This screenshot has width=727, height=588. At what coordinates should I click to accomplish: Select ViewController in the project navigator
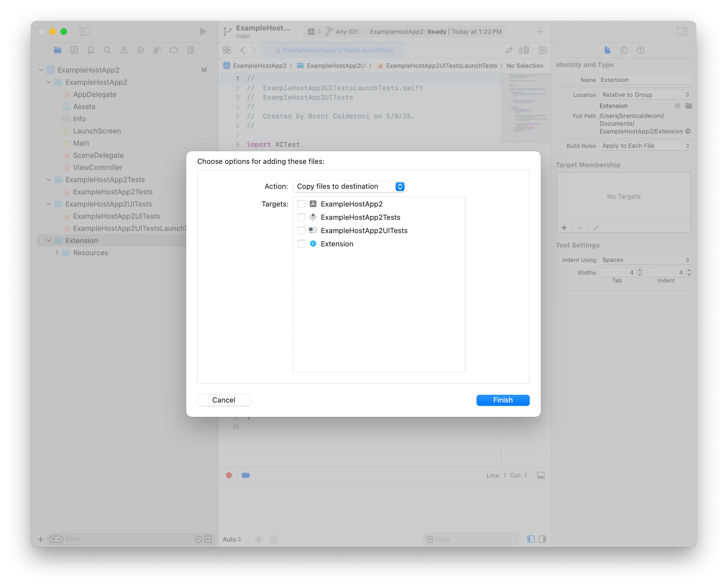(x=98, y=167)
